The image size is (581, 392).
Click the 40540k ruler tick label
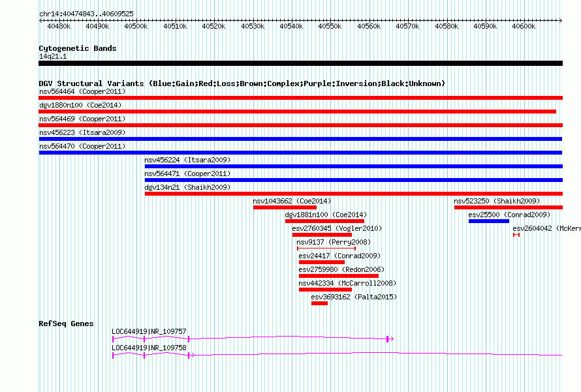291,26
